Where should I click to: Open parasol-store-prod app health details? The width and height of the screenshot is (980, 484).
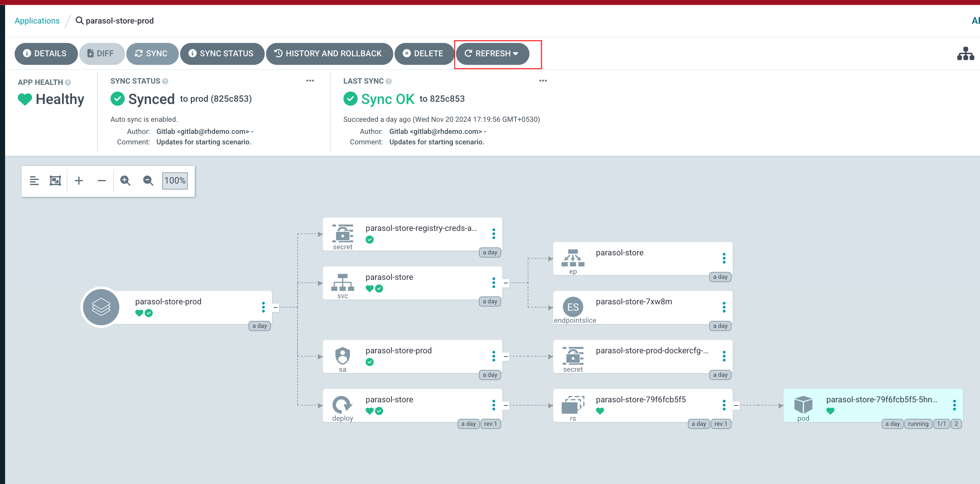tap(69, 81)
